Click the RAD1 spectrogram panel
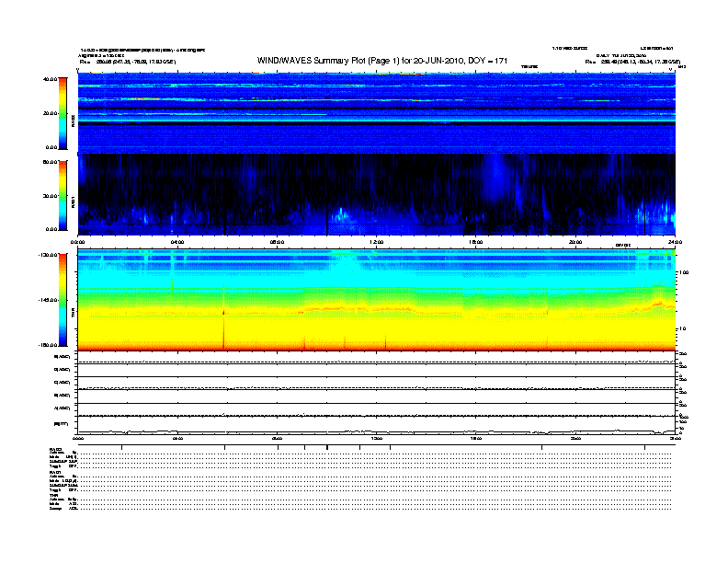The width and height of the screenshot is (728, 563). (x=377, y=195)
